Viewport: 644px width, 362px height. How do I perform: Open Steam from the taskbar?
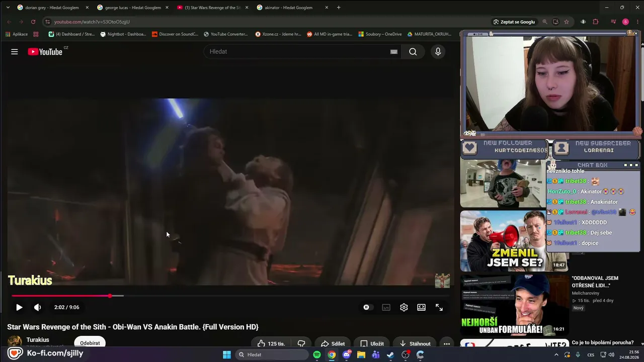(x=390, y=354)
